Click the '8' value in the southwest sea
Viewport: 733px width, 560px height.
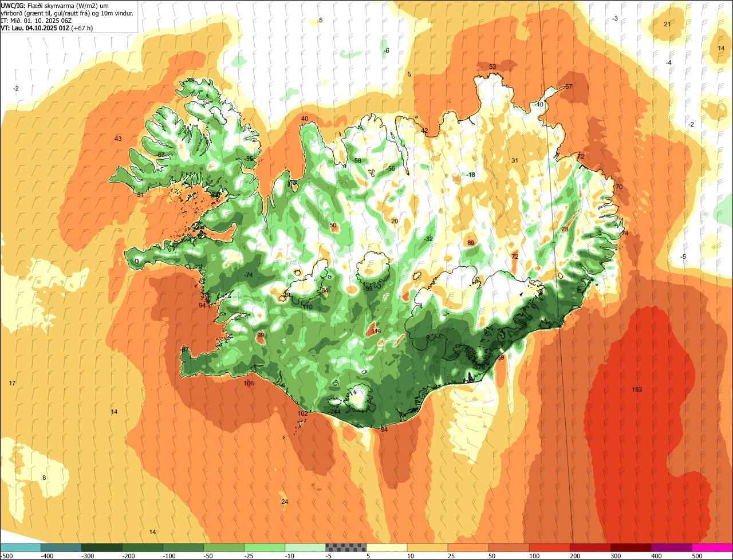tap(44, 478)
